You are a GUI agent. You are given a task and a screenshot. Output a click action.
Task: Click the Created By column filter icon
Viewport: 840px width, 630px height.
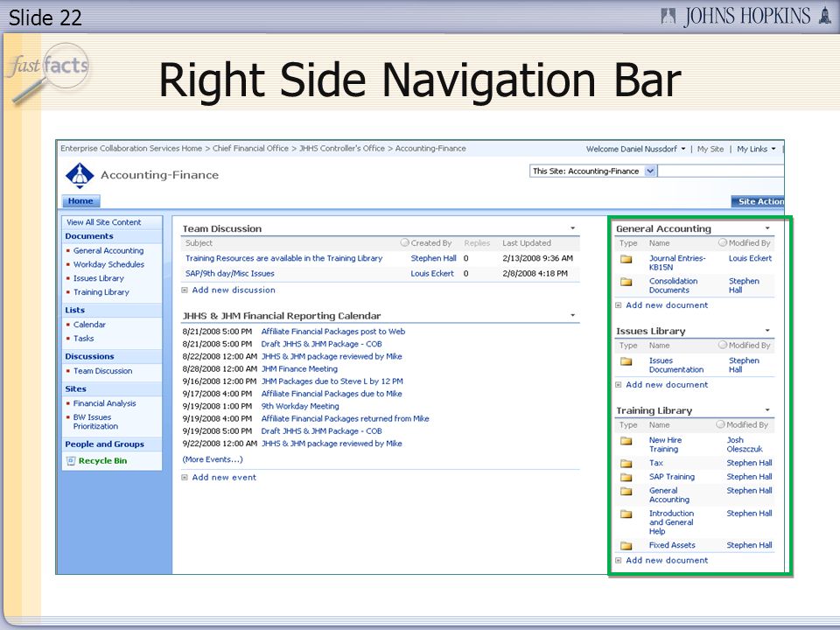[x=405, y=242]
